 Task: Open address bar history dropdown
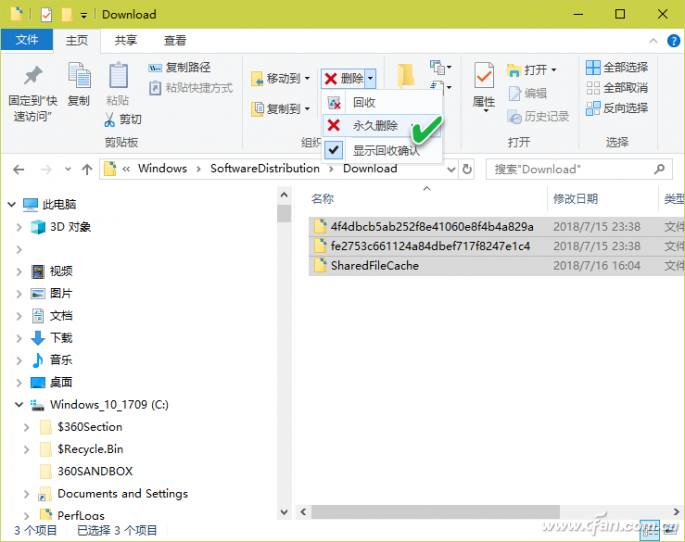(451, 169)
